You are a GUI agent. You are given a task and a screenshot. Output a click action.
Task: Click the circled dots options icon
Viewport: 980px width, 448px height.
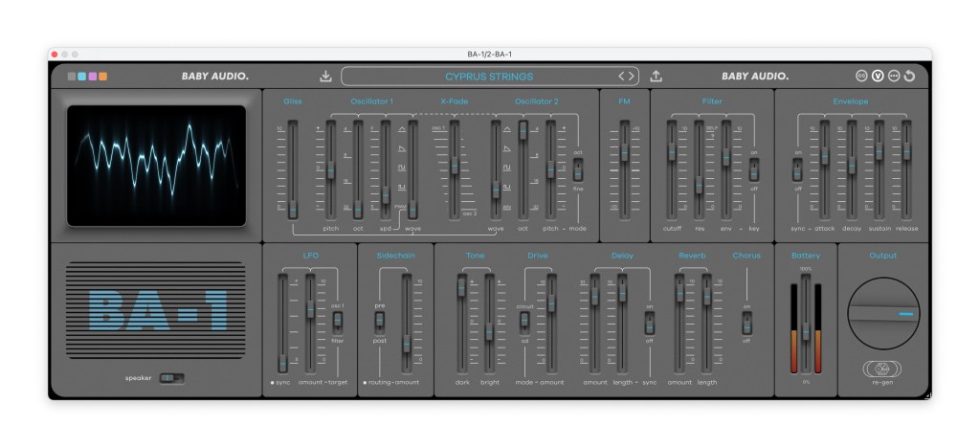(x=893, y=77)
